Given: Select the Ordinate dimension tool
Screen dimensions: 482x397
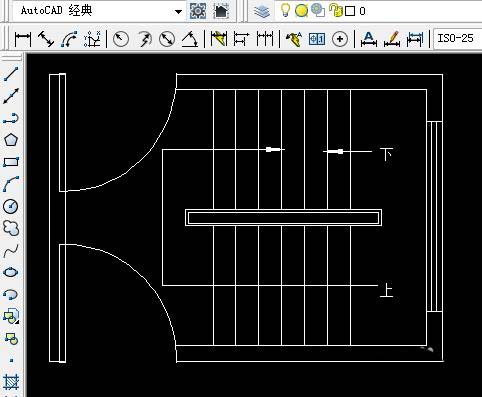Looking at the screenshot, I should pos(92,39).
